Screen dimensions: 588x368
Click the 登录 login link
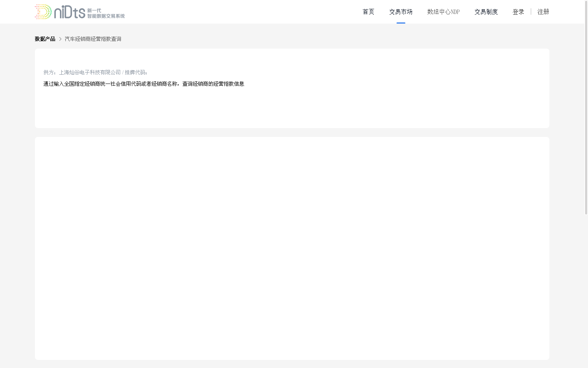tap(518, 12)
